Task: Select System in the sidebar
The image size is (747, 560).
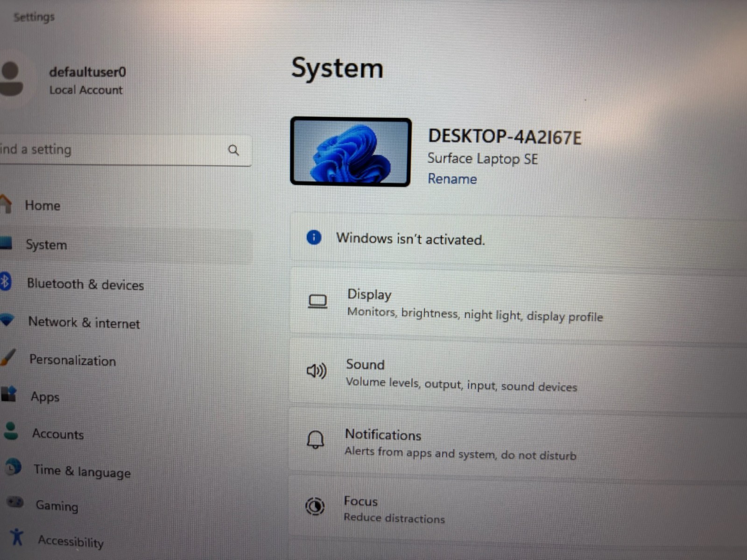Action: click(x=126, y=245)
